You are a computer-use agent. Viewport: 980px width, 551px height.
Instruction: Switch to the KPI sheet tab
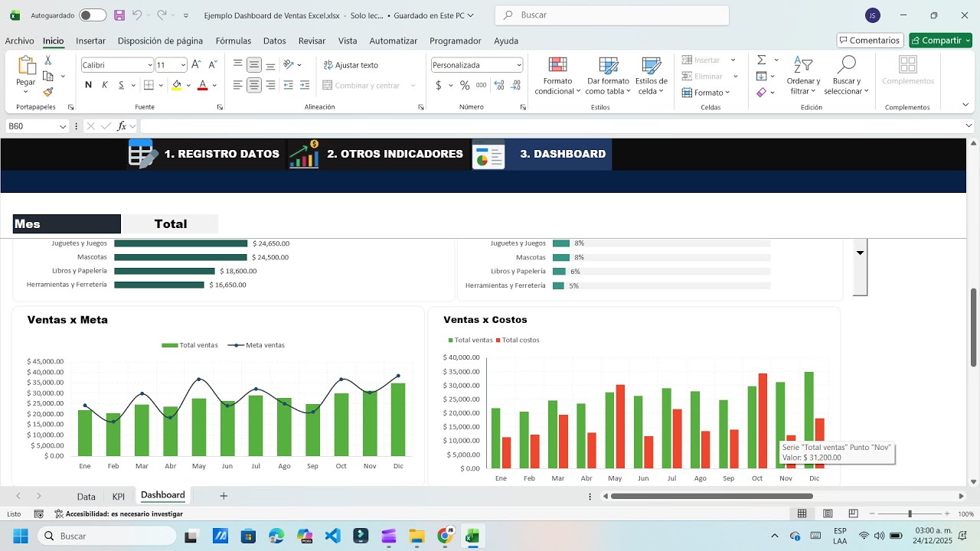(119, 497)
